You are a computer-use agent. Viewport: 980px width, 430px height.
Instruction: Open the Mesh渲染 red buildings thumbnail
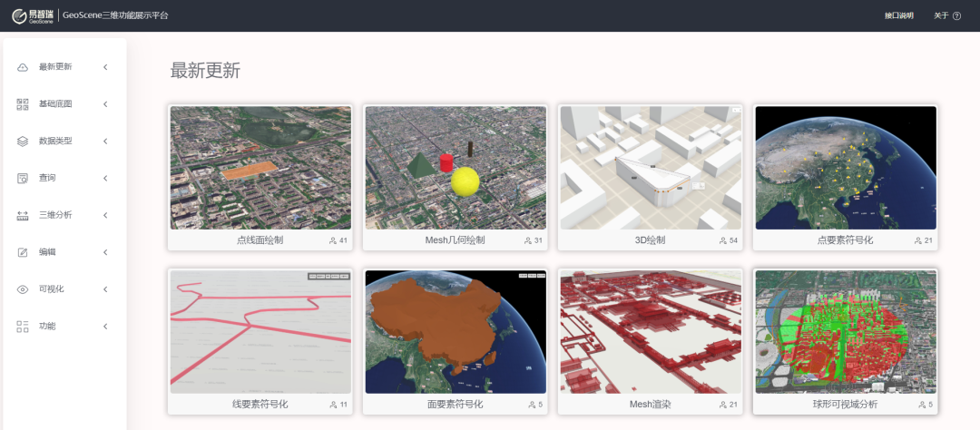point(651,332)
